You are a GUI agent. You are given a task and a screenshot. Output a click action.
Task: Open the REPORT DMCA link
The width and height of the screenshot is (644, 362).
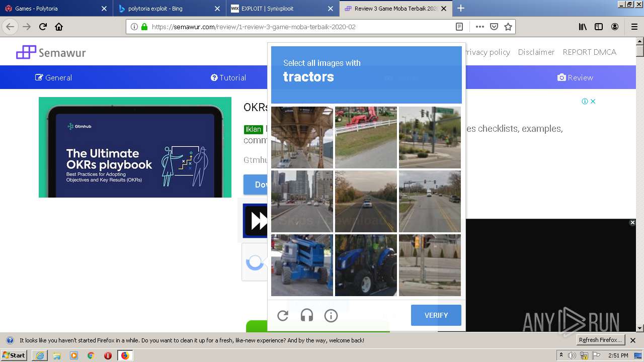(589, 52)
